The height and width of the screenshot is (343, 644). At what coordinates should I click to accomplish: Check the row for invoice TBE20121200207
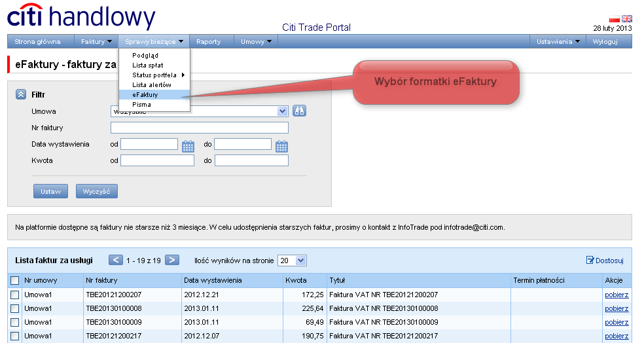pos(15,295)
